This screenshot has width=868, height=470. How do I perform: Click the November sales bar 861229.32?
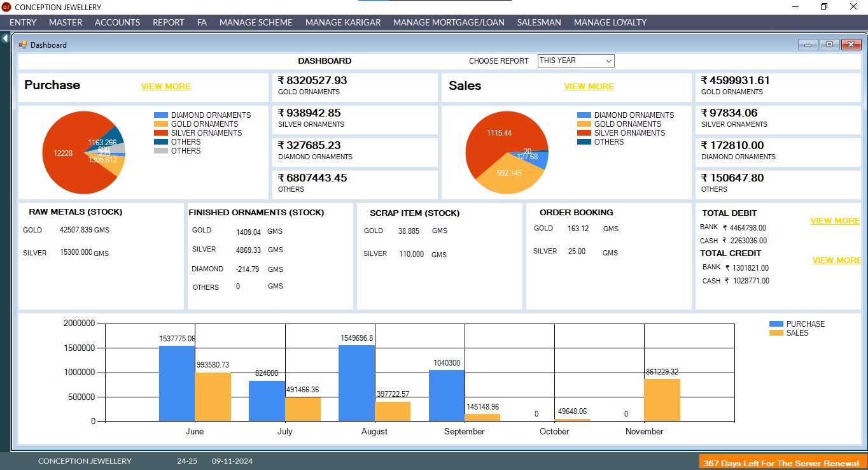[x=662, y=400]
